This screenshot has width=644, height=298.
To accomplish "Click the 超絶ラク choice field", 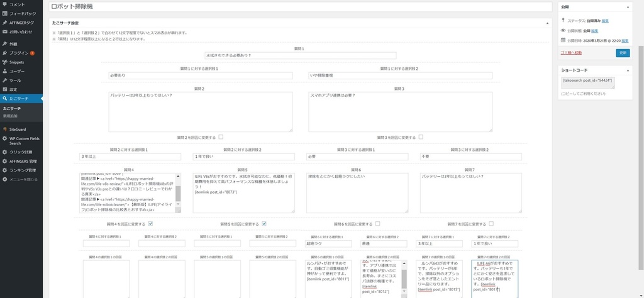I will click(x=328, y=244).
